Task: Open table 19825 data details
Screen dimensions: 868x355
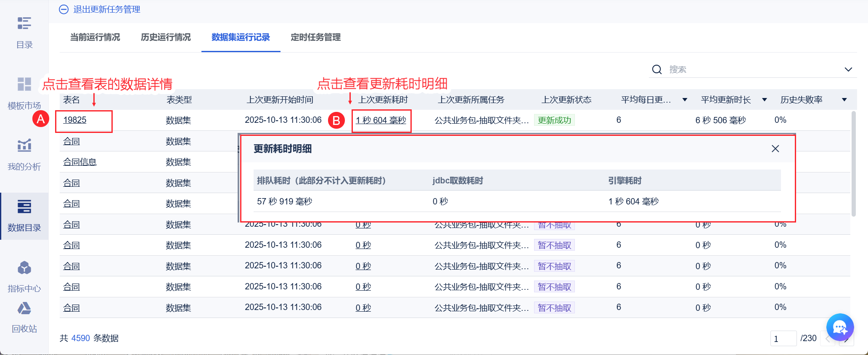Action: (x=75, y=120)
